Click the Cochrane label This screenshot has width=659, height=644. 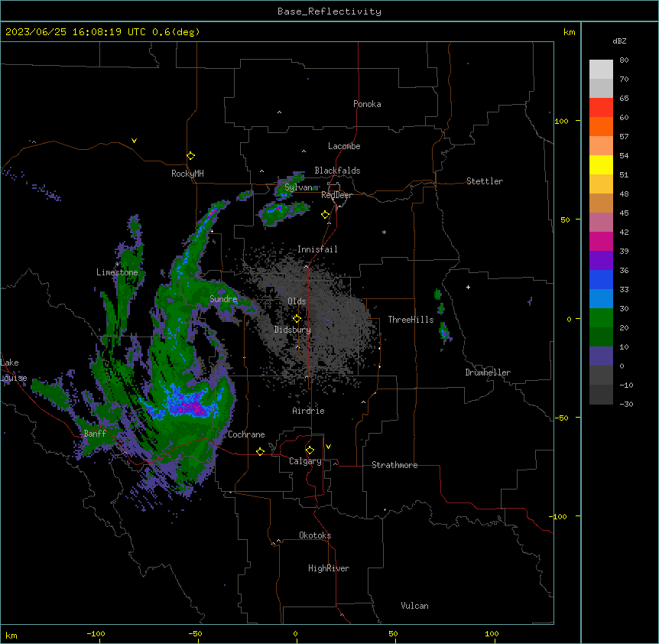246,434
